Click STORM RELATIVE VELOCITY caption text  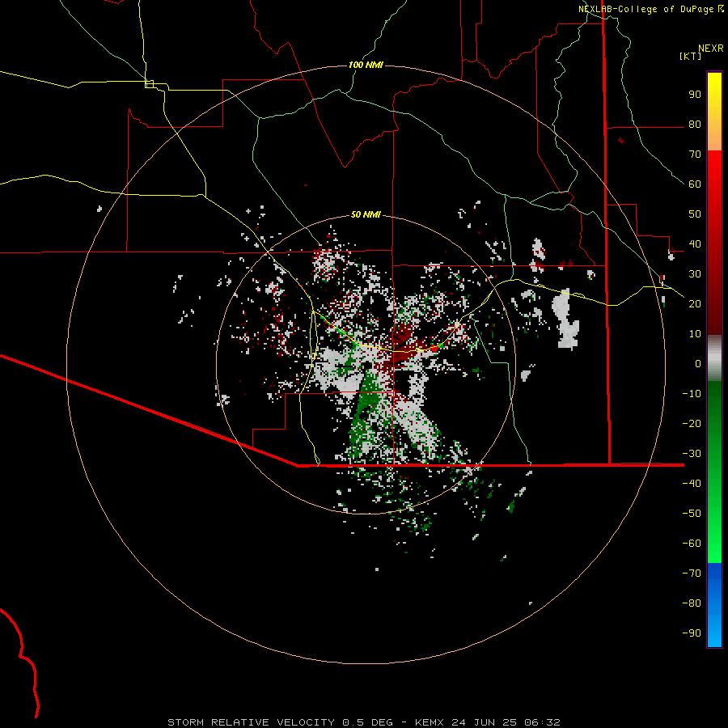click(x=251, y=722)
